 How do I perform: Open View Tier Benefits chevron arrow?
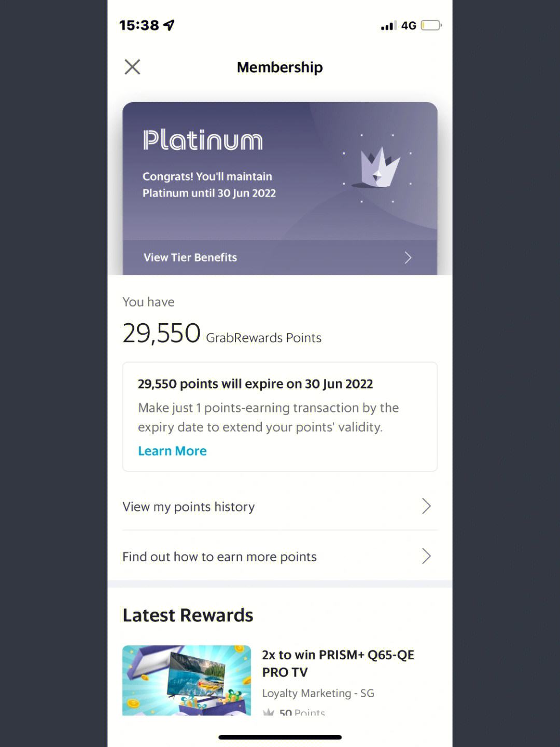408,257
